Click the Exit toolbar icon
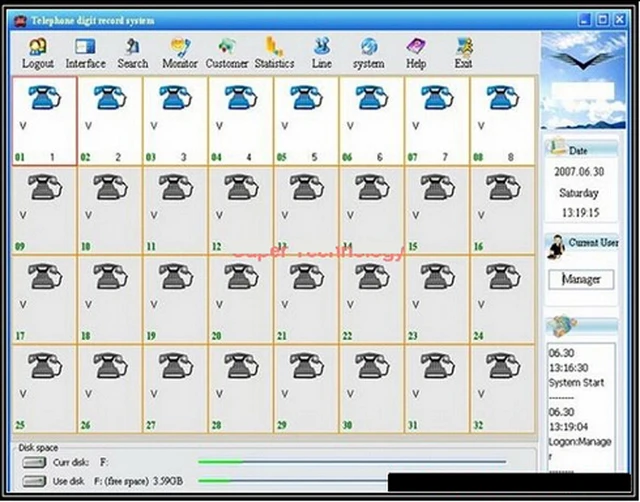 point(464,47)
